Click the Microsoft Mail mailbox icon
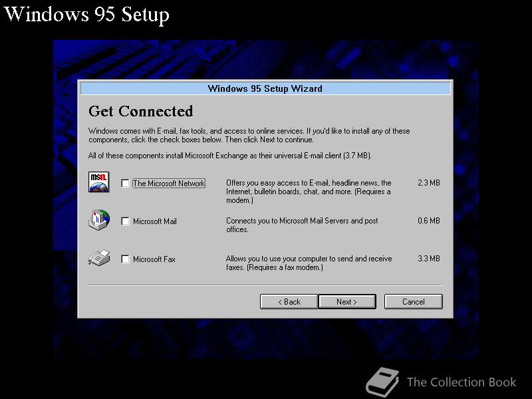Image resolution: width=532 pixels, height=399 pixels. 98,220
